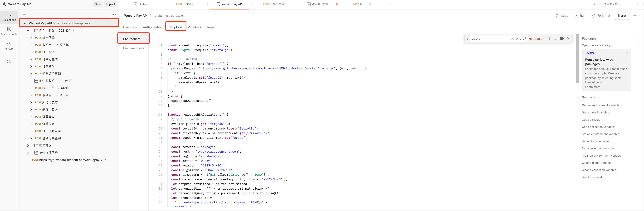
Task: Open the Authorization tab
Action: click(x=153, y=27)
